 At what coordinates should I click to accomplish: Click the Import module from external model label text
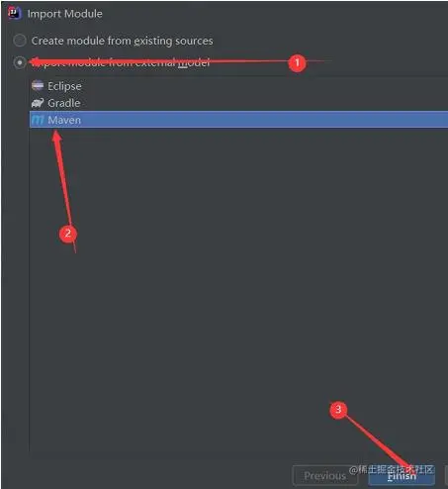tap(121, 62)
